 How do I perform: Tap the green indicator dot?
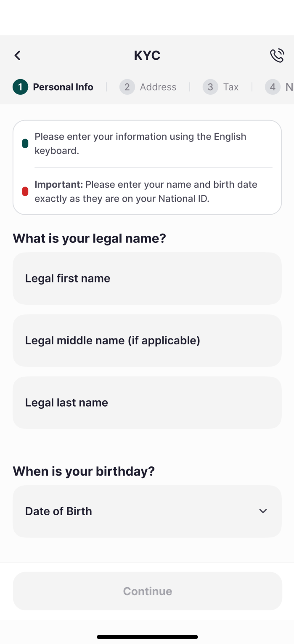coord(25,144)
